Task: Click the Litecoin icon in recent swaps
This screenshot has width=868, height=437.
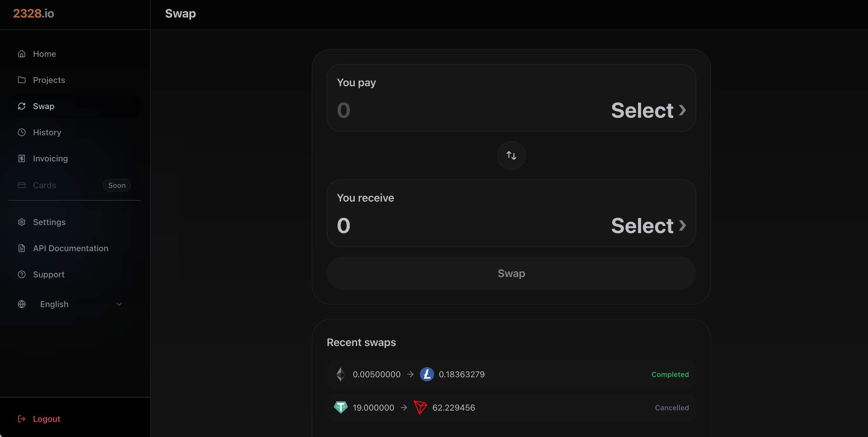Action: coord(427,374)
